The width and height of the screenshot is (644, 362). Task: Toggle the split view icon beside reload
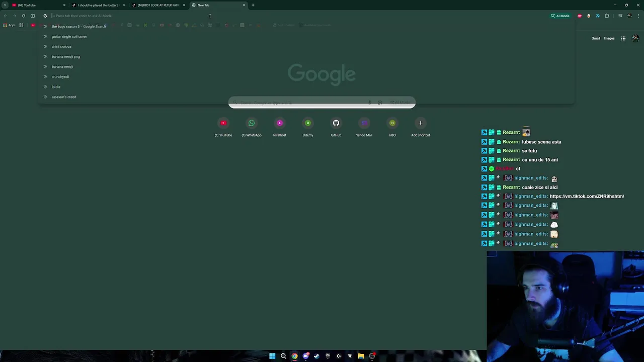pyautogui.click(x=33, y=16)
